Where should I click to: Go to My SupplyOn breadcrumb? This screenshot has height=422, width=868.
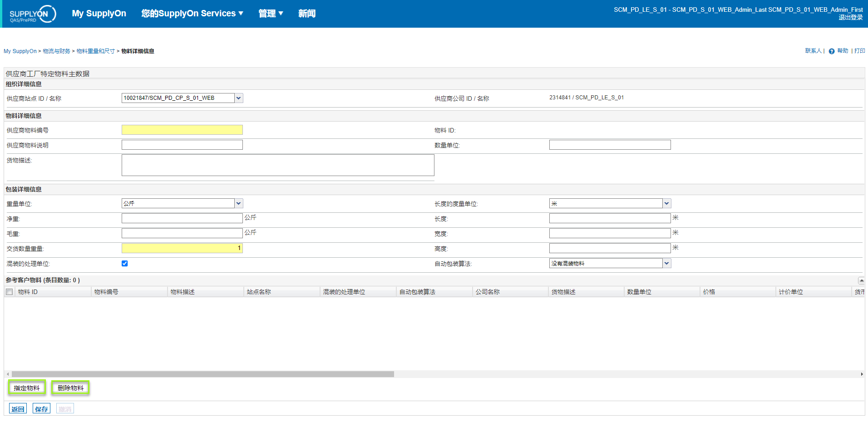[x=20, y=51]
